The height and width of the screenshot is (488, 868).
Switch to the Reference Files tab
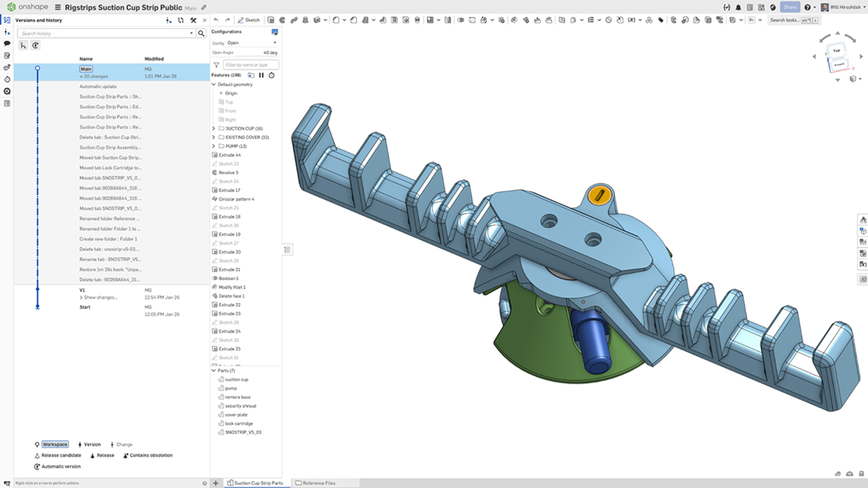point(320,483)
